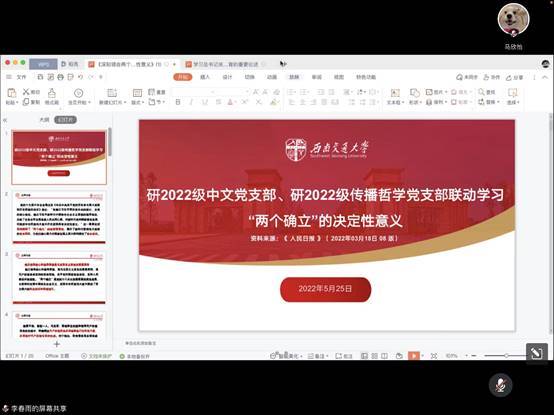The image size is (554, 415).
Task: Click the 2022年5月25日 red button on slide
Action: [x=325, y=289]
